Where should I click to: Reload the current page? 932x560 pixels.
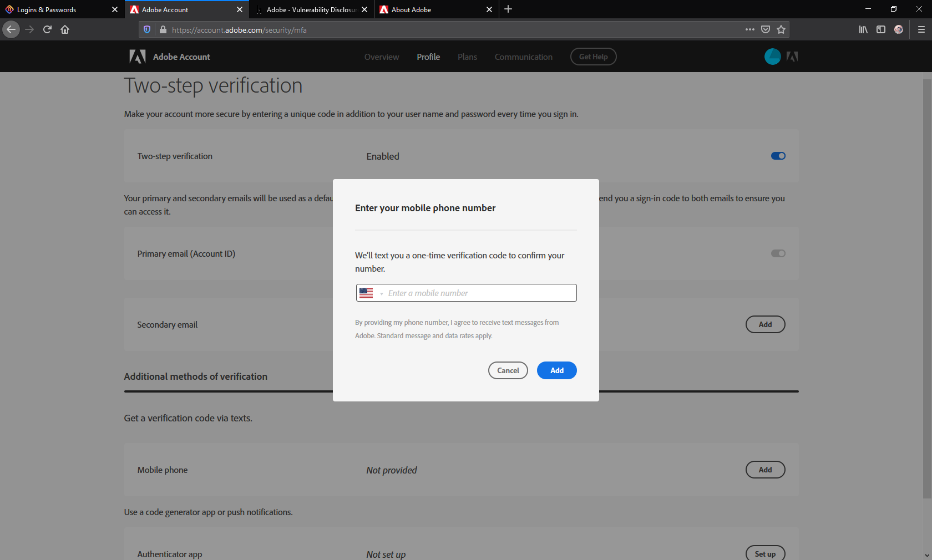pyautogui.click(x=47, y=29)
